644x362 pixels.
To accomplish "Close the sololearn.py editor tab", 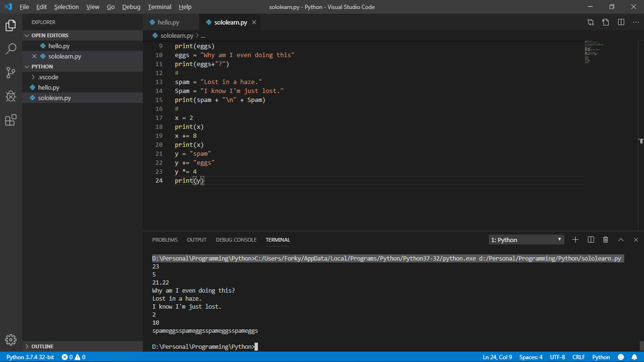I will tap(254, 22).
